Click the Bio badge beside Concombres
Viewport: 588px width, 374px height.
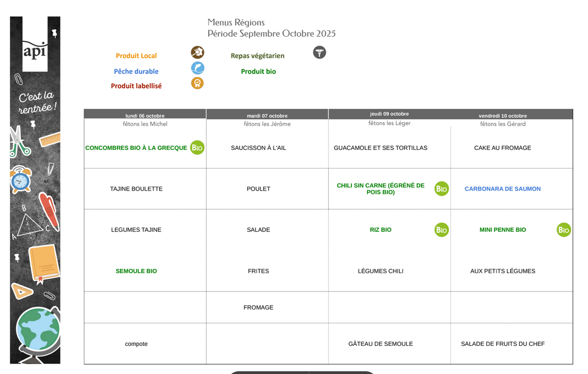197,148
